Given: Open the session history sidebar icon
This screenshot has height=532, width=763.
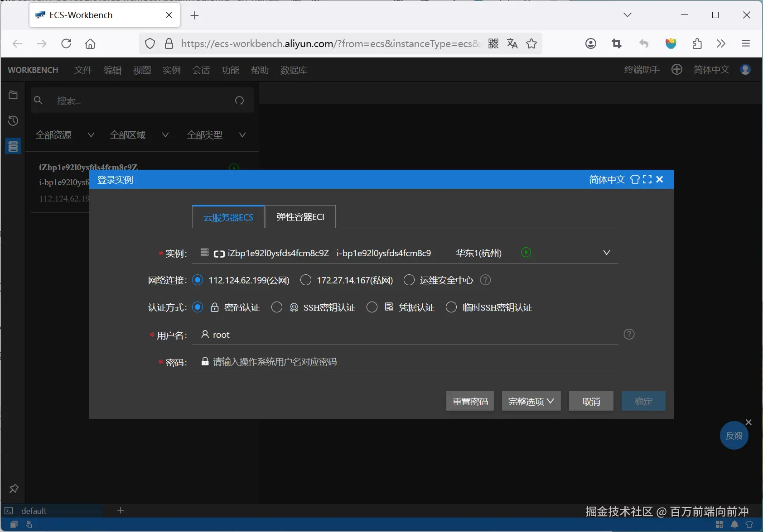Looking at the screenshot, I should click(13, 120).
